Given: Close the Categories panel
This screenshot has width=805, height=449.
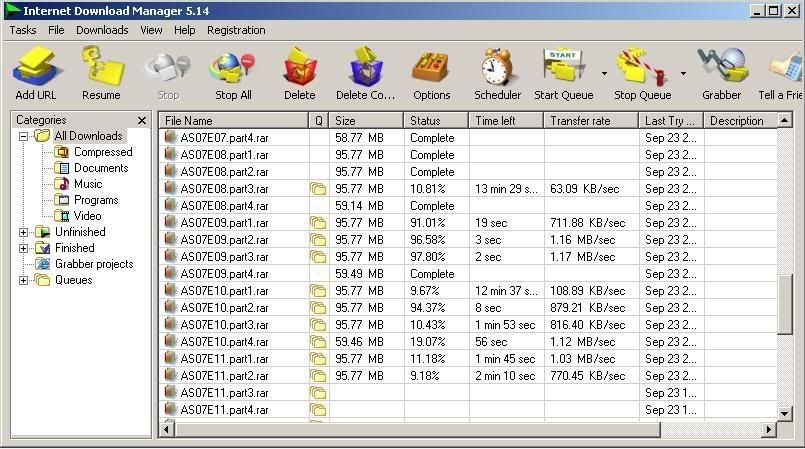Looking at the screenshot, I should click(x=142, y=120).
